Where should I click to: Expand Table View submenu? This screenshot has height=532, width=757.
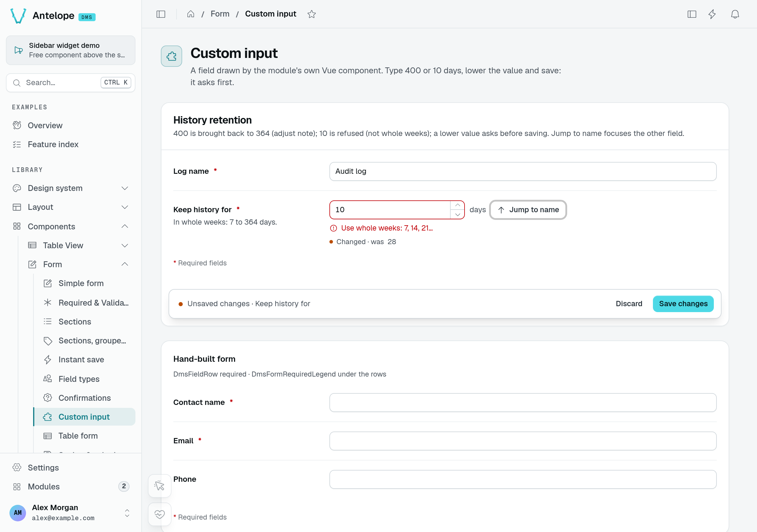click(78, 245)
